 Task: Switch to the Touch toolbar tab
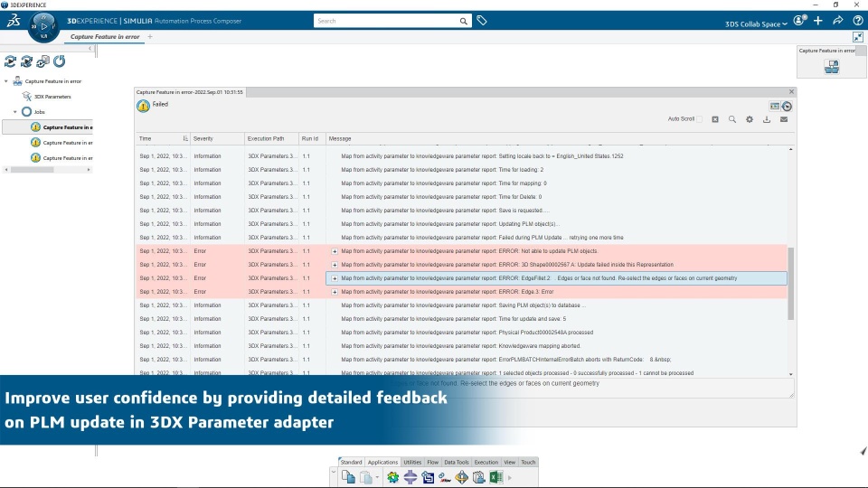click(x=528, y=462)
